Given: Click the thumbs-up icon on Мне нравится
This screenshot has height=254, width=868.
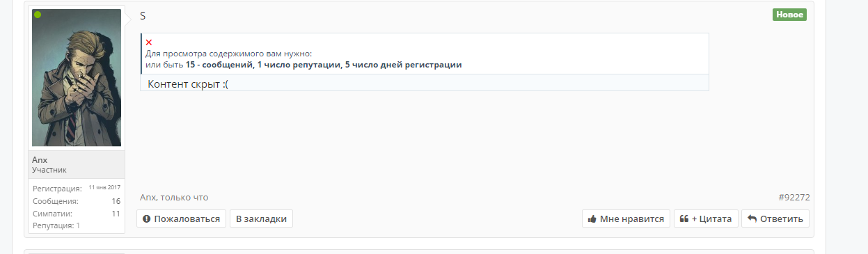Looking at the screenshot, I should pyautogui.click(x=592, y=219).
